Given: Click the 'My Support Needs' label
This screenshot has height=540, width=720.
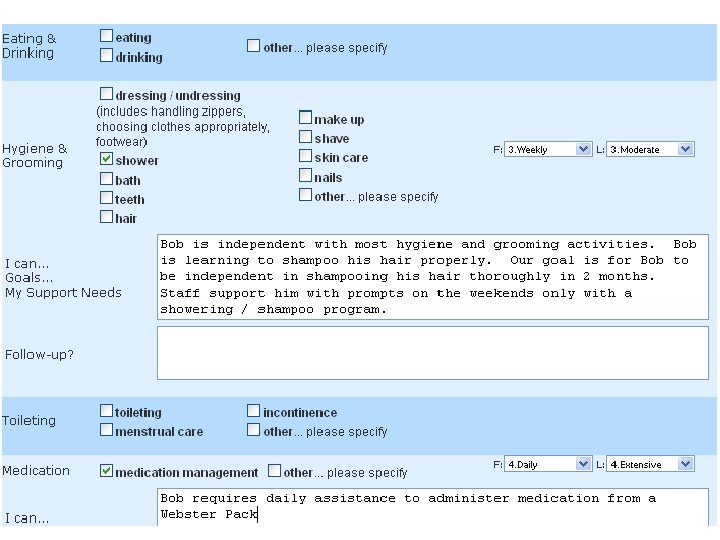Looking at the screenshot, I should [63, 292].
